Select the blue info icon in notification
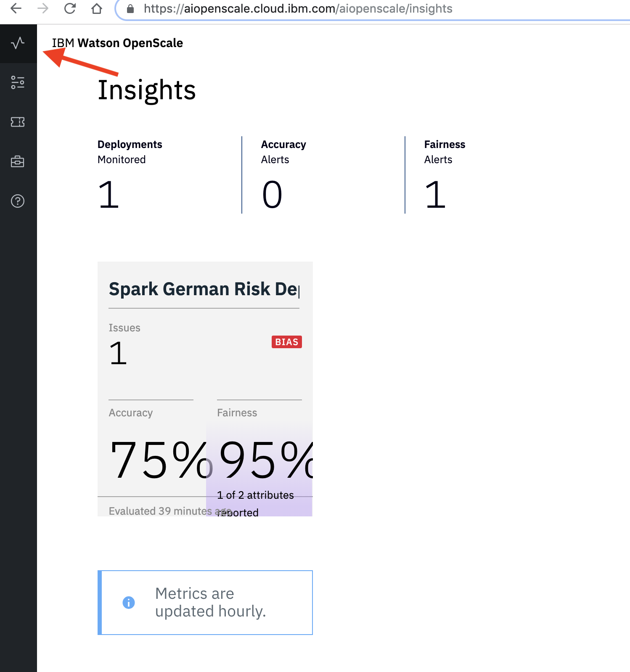 point(129,603)
